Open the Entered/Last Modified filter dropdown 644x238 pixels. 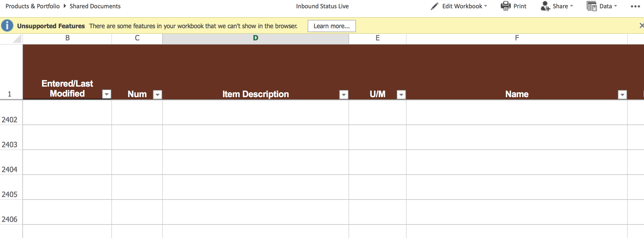point(107,94)
